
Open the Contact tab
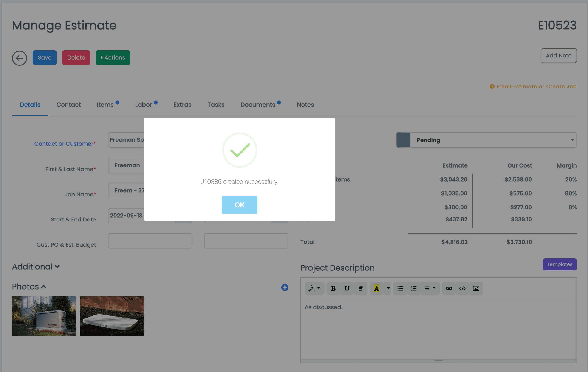(x=68, y=105)
